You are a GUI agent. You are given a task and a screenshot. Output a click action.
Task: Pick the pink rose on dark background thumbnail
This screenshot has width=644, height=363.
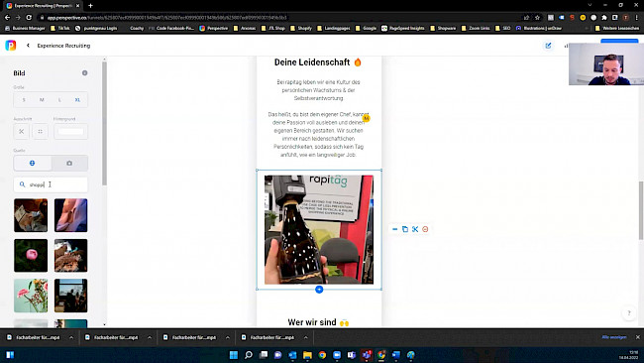[31, 255]
